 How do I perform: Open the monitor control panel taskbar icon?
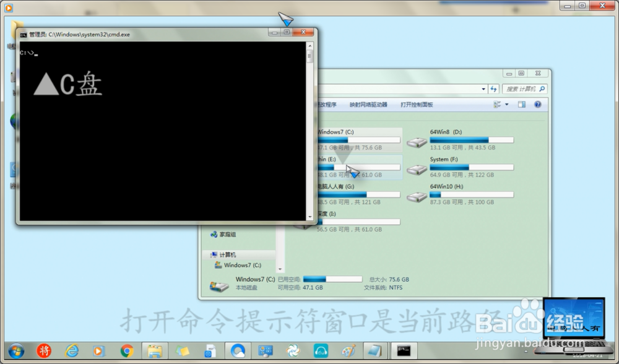266,350
